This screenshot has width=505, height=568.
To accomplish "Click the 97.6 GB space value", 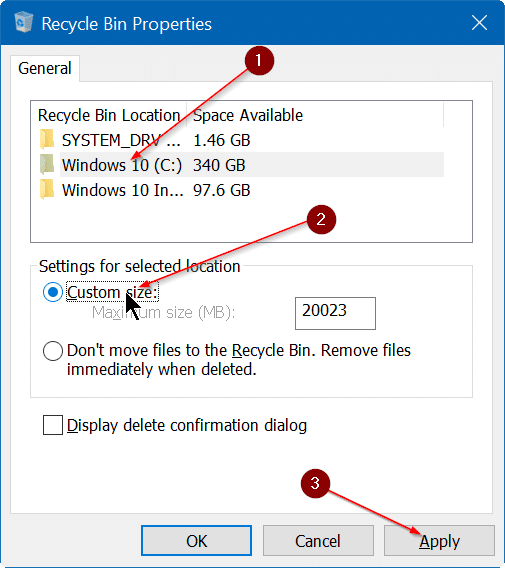I will (x=222, y=190).
